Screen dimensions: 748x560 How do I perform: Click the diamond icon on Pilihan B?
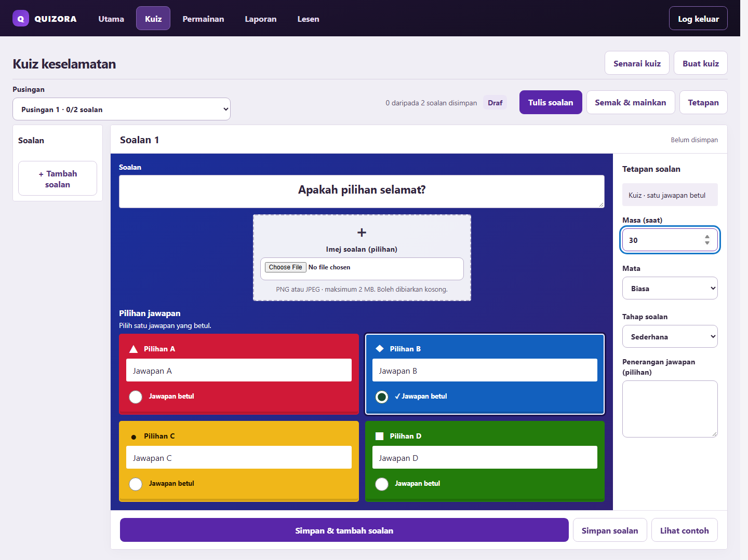pyautogui.click(x=380, y=349)
